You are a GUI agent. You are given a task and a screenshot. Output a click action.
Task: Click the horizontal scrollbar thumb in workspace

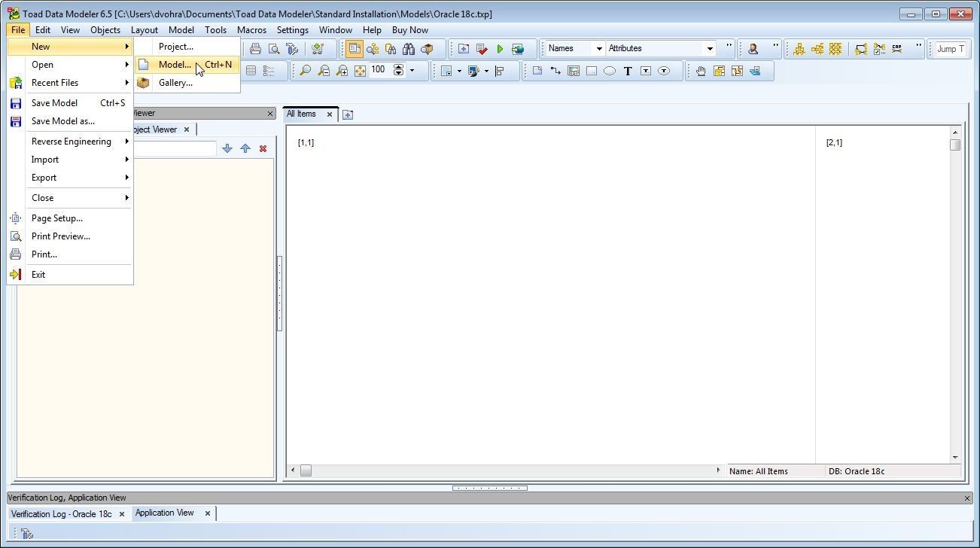point(306,470)
